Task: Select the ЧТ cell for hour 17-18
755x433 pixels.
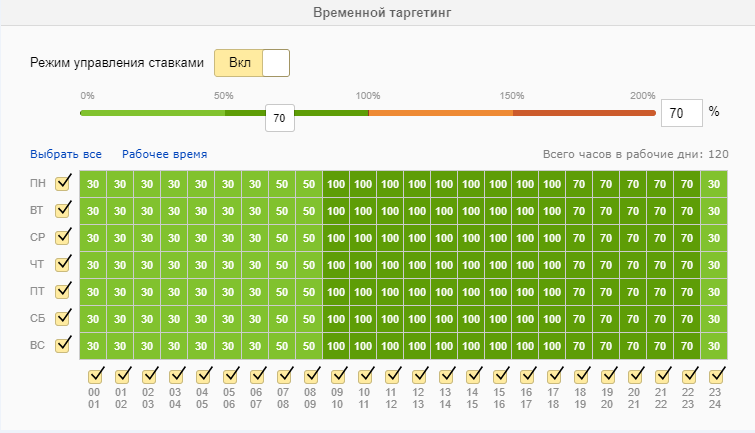Action: pos(551,265)
